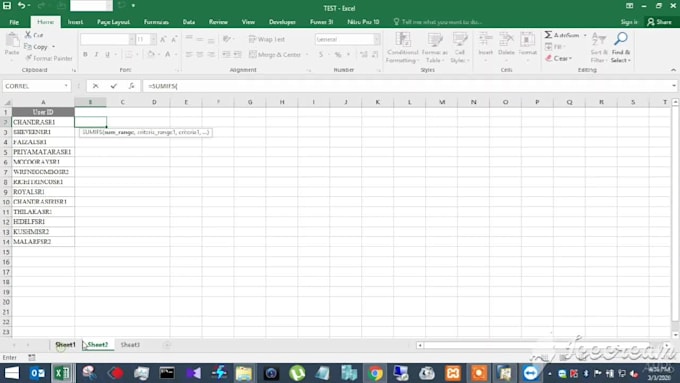The width and height of the screenshot is (680, 383).
Task: Click the Save icon in title bar
Action: click(7, 6)
